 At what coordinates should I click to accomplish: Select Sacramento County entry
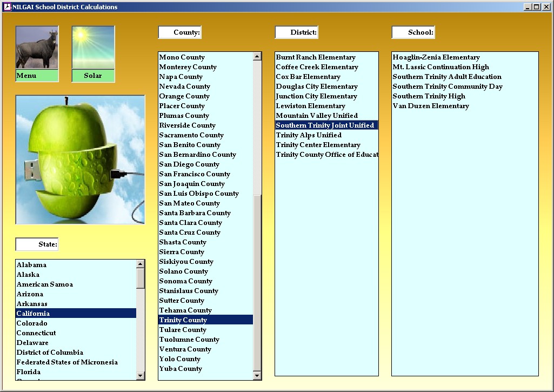[x=191, y=135]
